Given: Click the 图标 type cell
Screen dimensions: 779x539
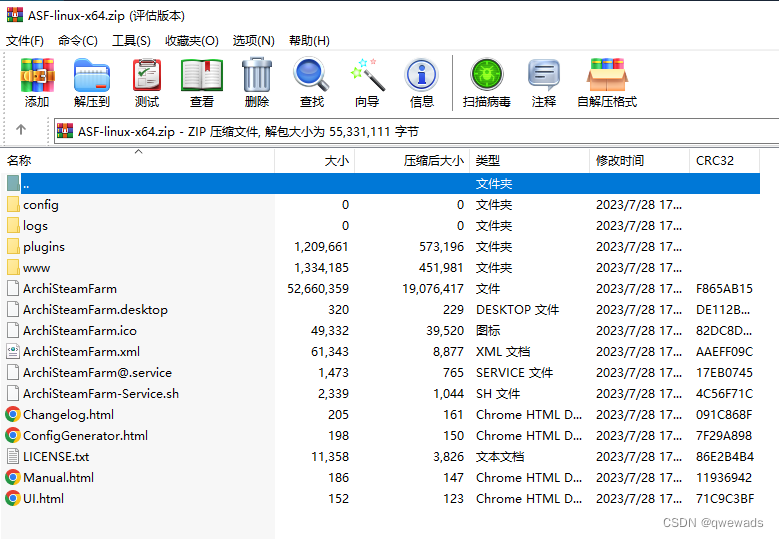Looking at the screenshot, I should click(488, 330).
